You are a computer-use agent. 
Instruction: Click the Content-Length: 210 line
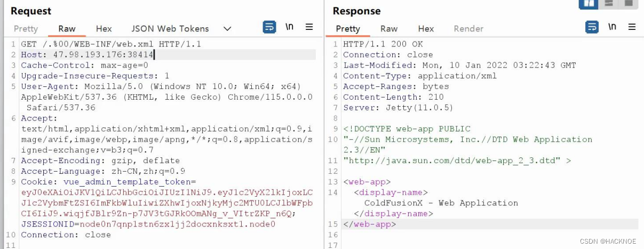click(x=393, y=97)
